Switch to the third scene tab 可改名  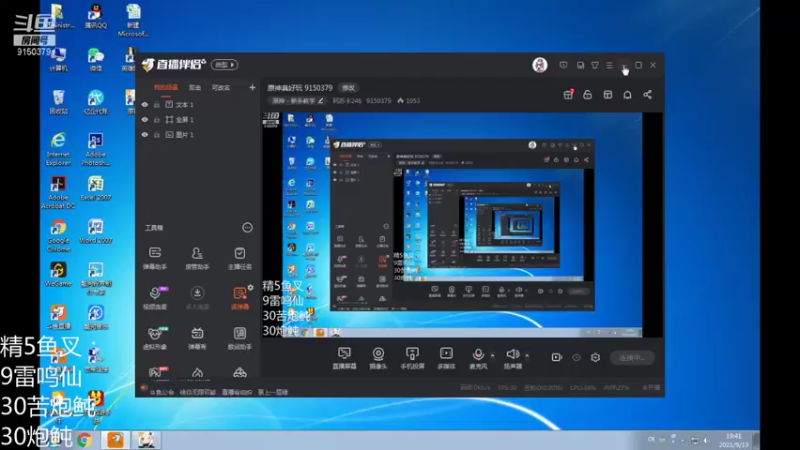221,88
